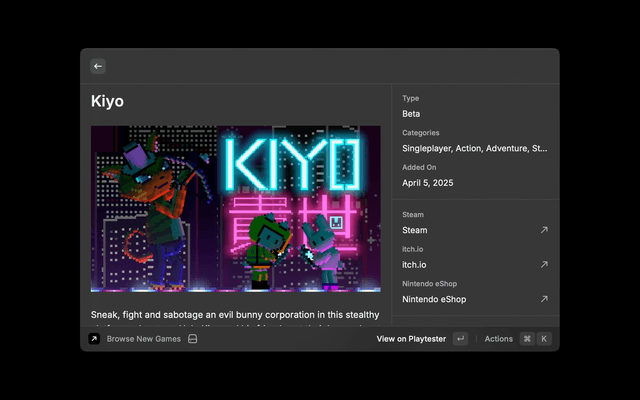Open the itch.io external link arrow
Viewport: 640px width, 400px height.
[x=544, y=265]
